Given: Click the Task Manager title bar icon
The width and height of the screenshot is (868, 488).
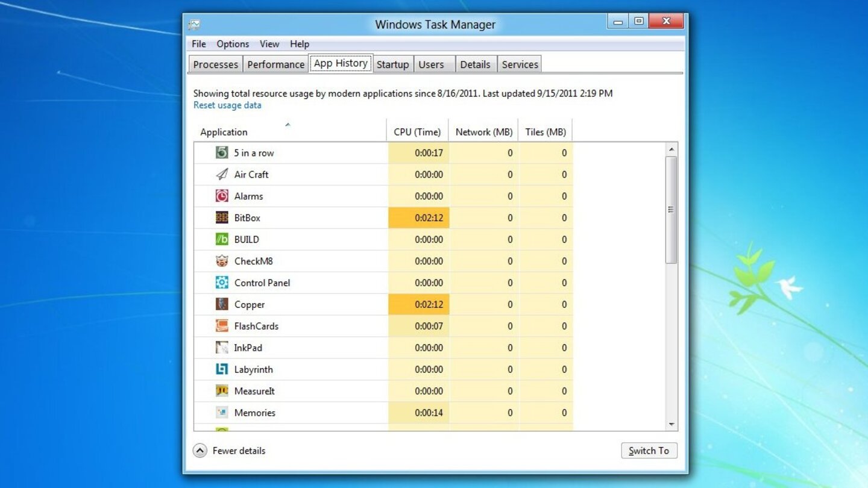Looking at the screenshot, I should [x=194, y=25].
